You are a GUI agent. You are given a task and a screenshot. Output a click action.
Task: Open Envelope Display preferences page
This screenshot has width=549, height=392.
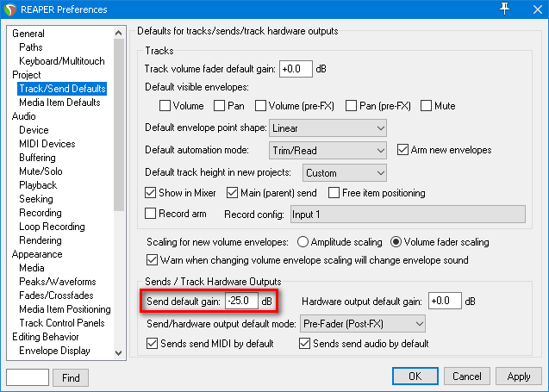pyautogui.click(x=54, y=351)
